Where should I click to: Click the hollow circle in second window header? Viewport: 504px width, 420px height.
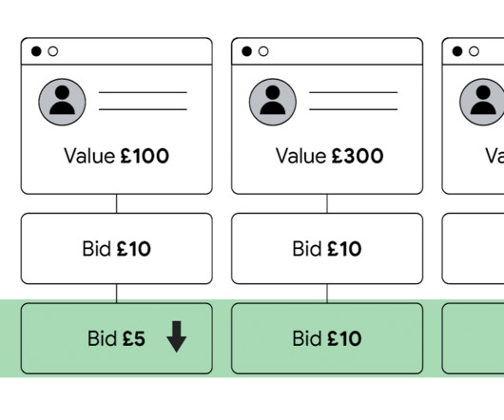click(263, 51)
